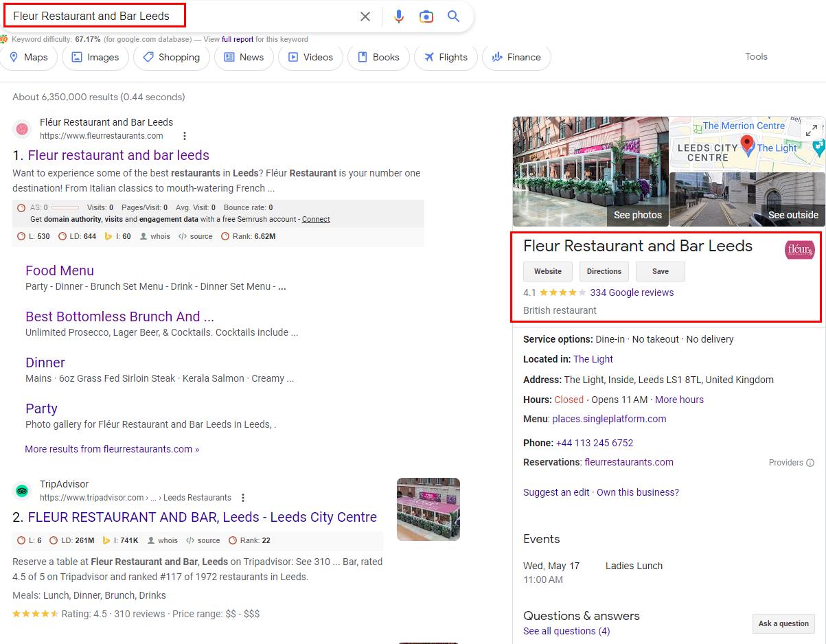Open the tripadvisor.com URL breadcrumb
Screen dimensions: 826x644
click(x=135, y=498)
